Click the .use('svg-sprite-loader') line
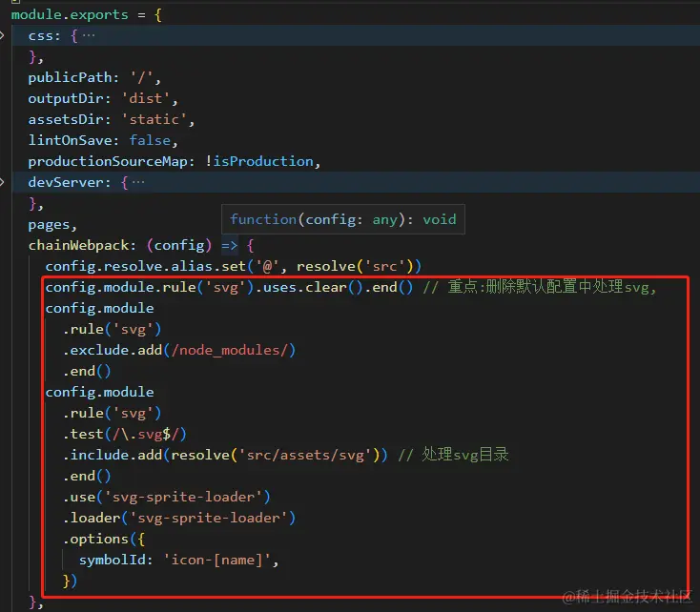Viewport: 700px width, 612px height. point(167,497)
